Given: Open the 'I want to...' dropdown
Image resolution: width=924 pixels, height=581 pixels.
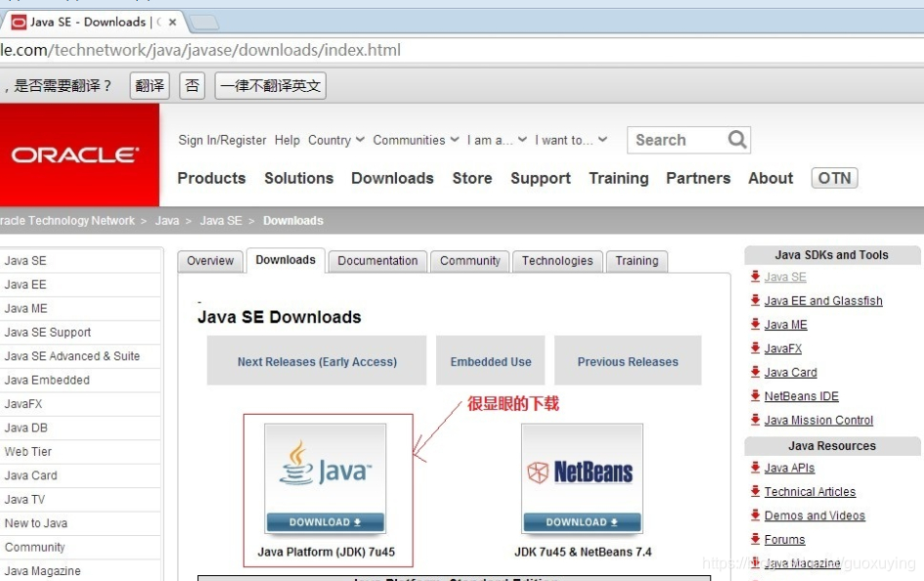Looking at the screenshot, I should [x=570, y=140].
